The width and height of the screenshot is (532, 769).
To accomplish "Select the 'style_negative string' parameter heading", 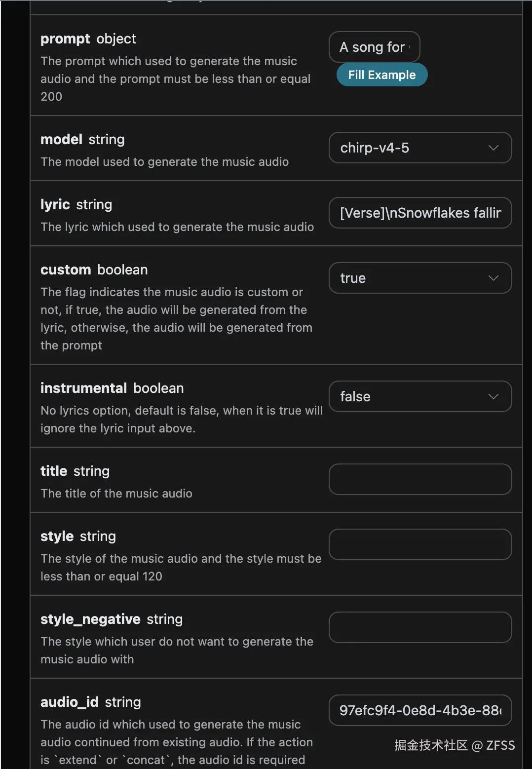I will [112, 619].
